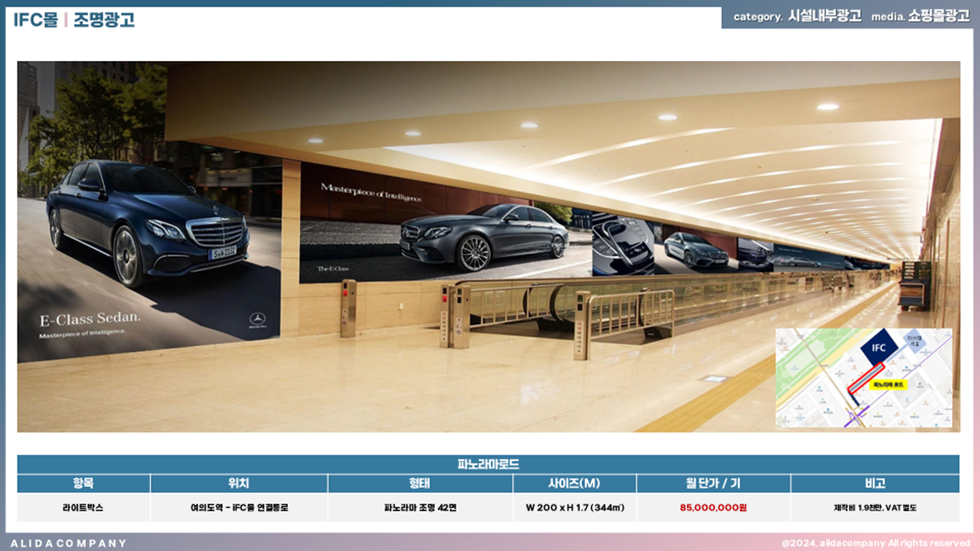Click the license plate on the E-Class Sedan
Image resolution: width=980 pixels, height=551 pixels.
click(x=223, y=252)
